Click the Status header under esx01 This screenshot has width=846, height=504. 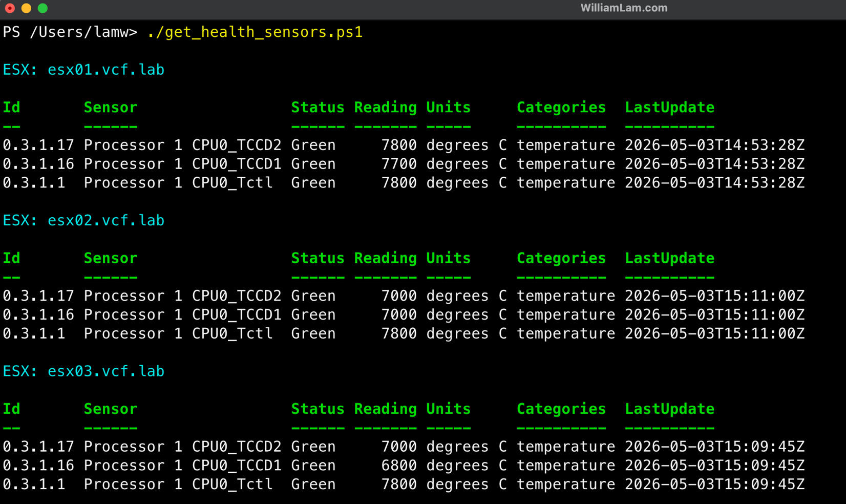click(x=318, y=108)
